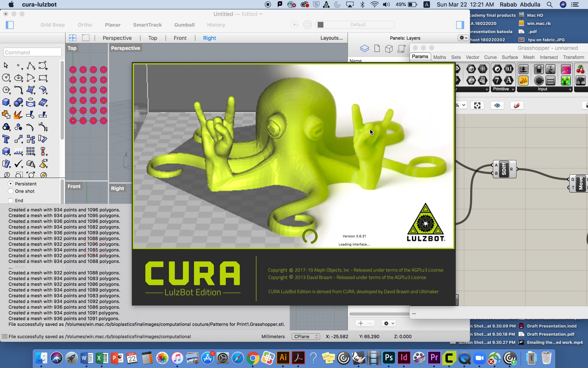This screenshot has height=368, width=588.
Task: Toggle Grasshopper preview eye button
Action: (497, 105)
